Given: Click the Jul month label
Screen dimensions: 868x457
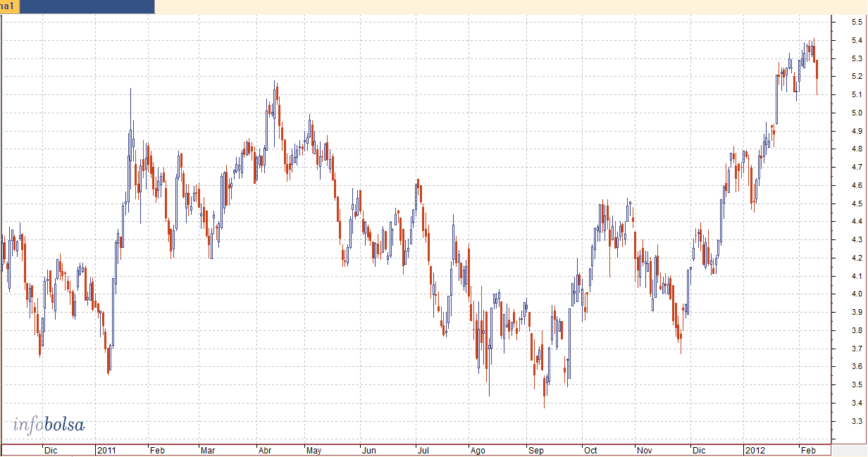Looking at the screenshot, I should pos(423,450).
